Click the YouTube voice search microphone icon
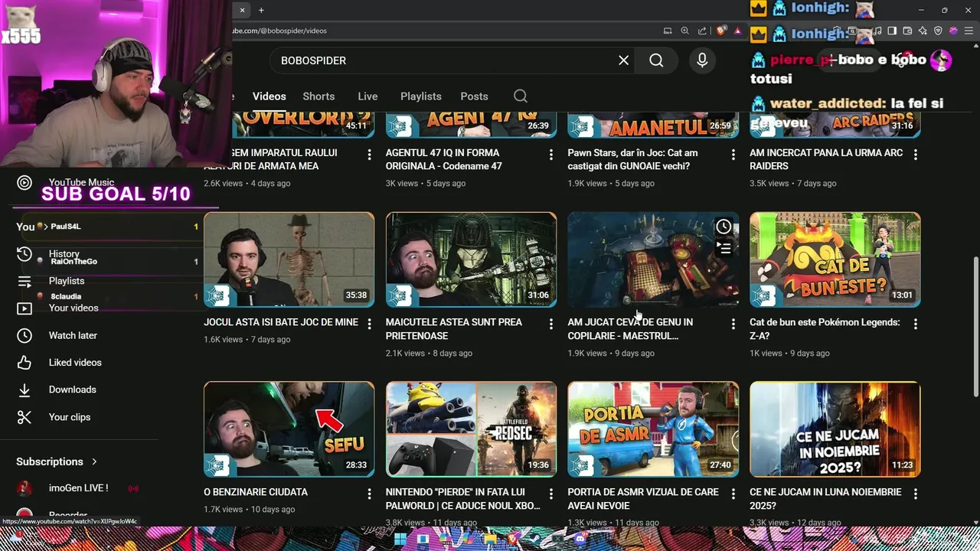Viewport: 980px width, 551px height. pos(702,60)
